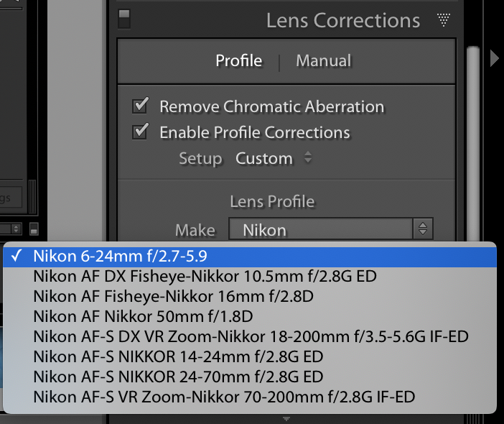Collapse the Lens Corrections panel triangle
The width and height of the screenshot is (504, 424).
point(444,20)
